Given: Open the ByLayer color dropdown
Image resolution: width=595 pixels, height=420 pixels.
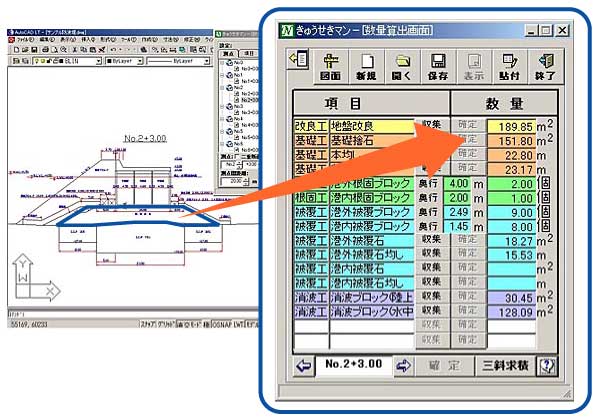Looking at the screenshot, I should (140, 61).
